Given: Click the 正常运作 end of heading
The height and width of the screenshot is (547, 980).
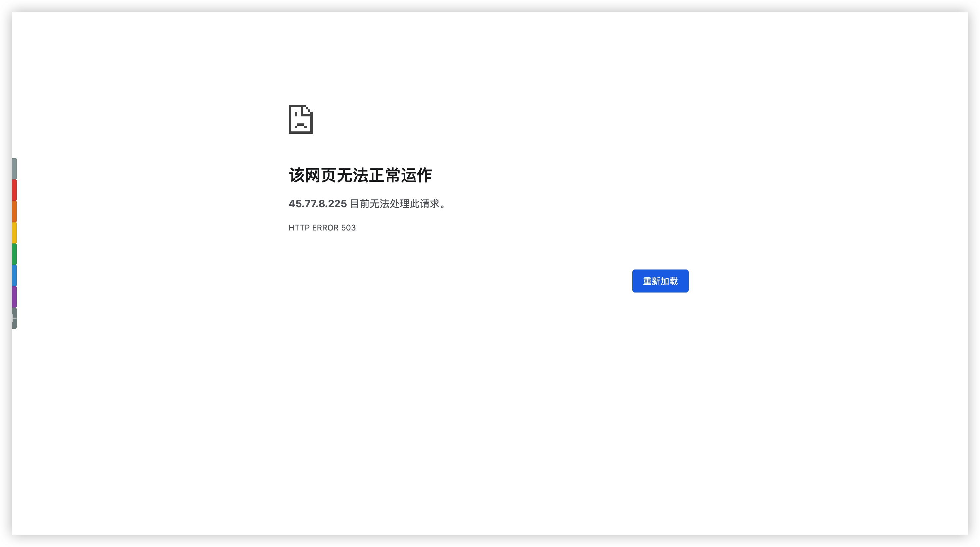Looking at the screenshot, I should (400, 175).
